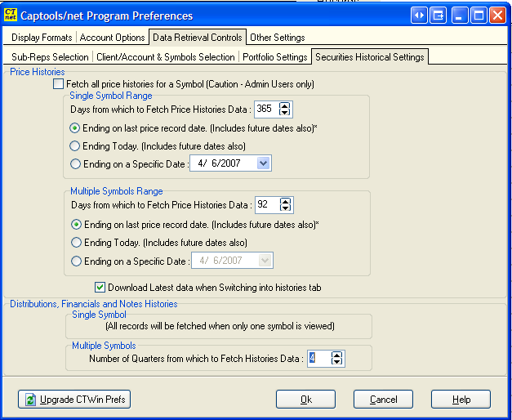
Task: Click the Single Symbol Range heading
Action: coord(111,96)
